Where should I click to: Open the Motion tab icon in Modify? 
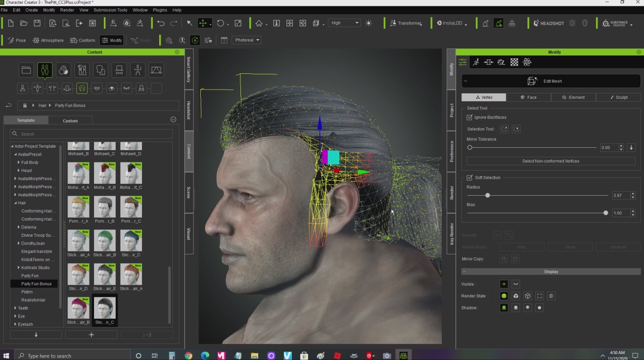pos(476,62)
